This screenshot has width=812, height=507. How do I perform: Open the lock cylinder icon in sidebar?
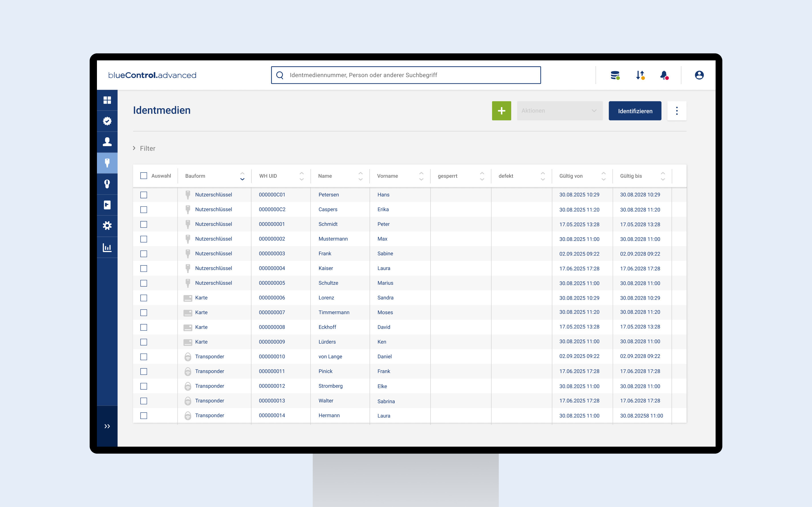coord(107,184)
